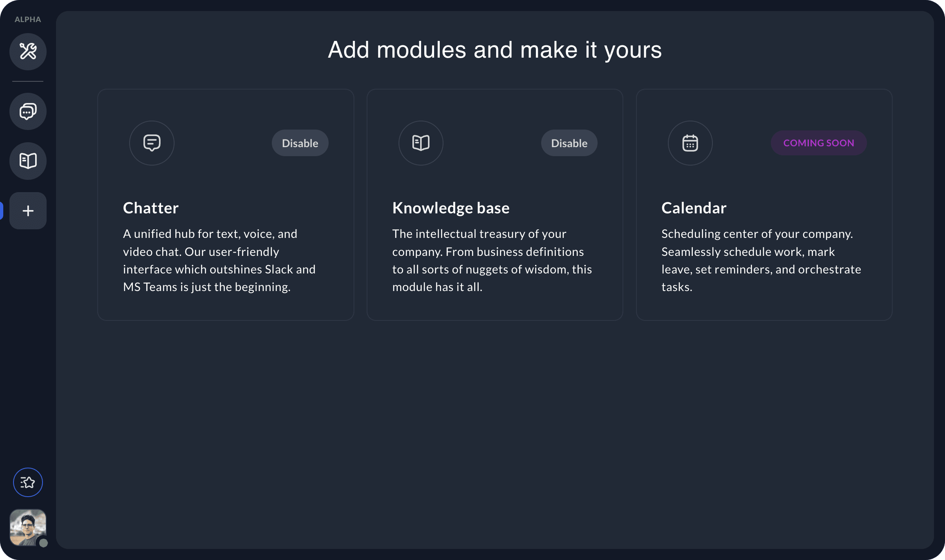Click the COMING SOON badge on the Calendar card

click(818, 143)
